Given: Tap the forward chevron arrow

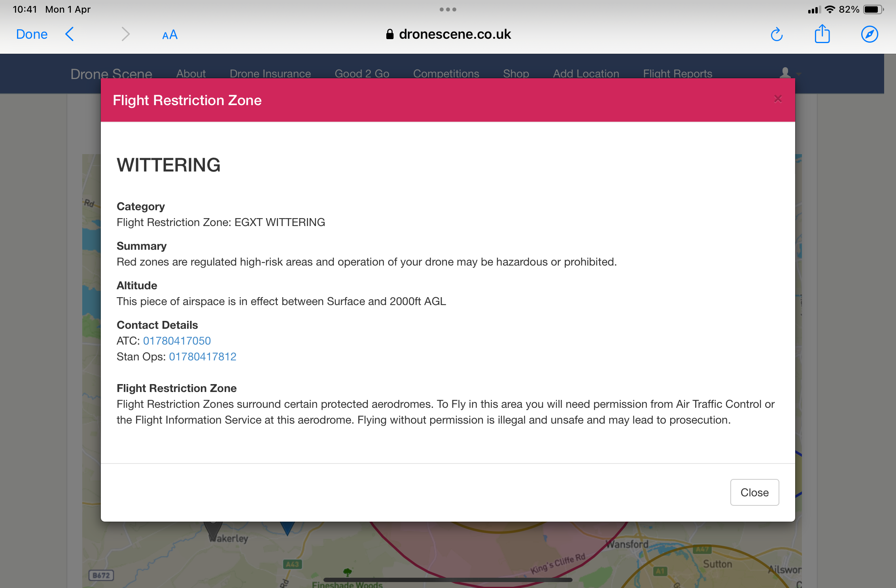Looking at the screenshot, I should (125, 34).
